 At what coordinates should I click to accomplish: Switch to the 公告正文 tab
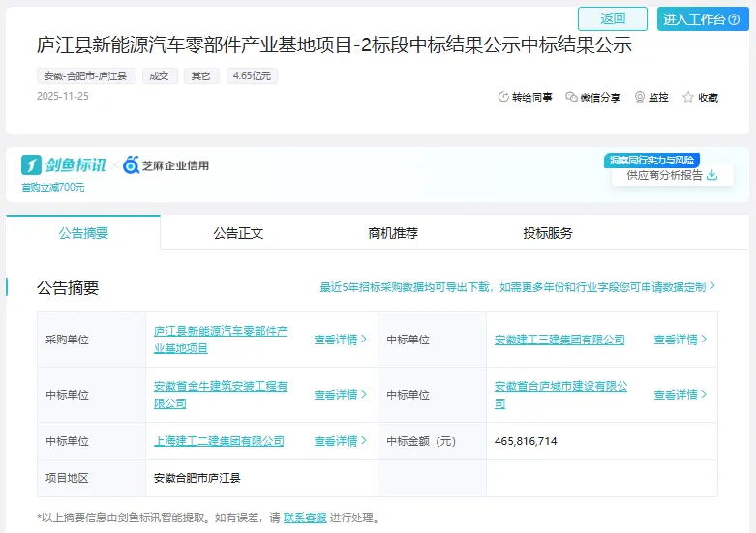238,233
